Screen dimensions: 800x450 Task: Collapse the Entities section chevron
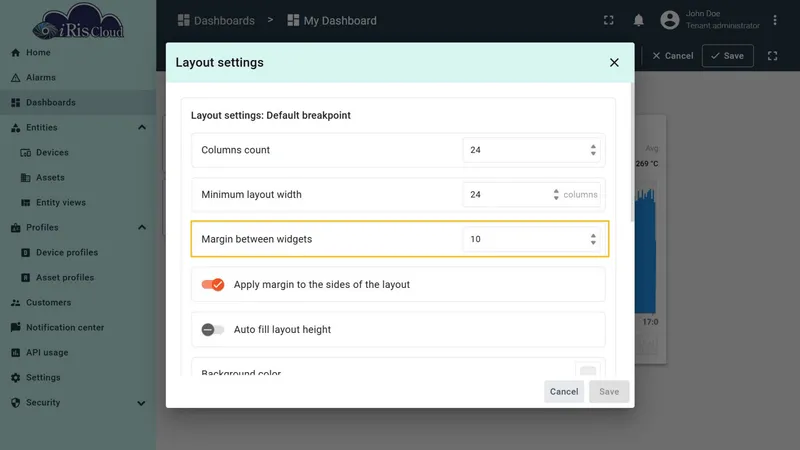coord(142,128)
